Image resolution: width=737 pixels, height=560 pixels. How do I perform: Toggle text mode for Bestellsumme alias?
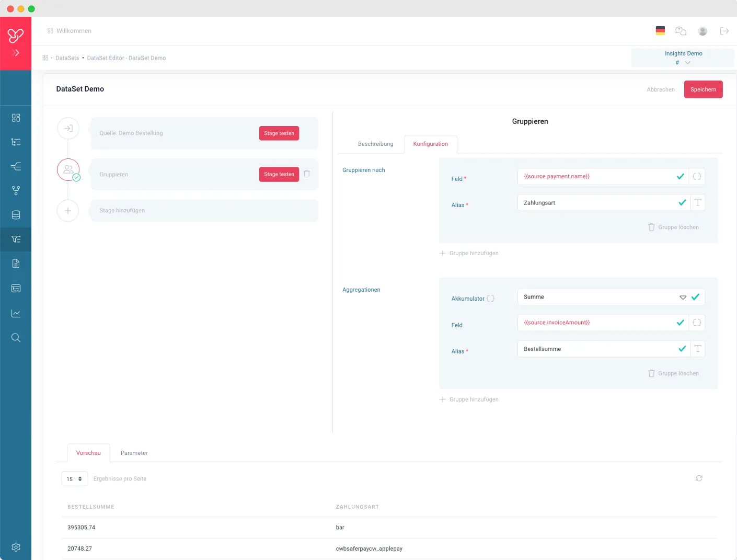tap(698, 349)
